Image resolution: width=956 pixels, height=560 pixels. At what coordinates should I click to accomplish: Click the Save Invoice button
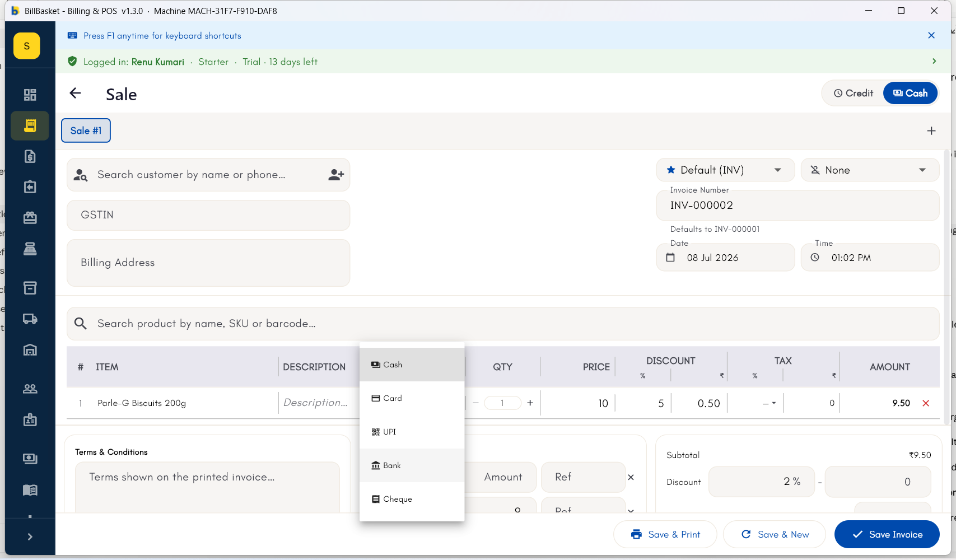tap(887, 534)
